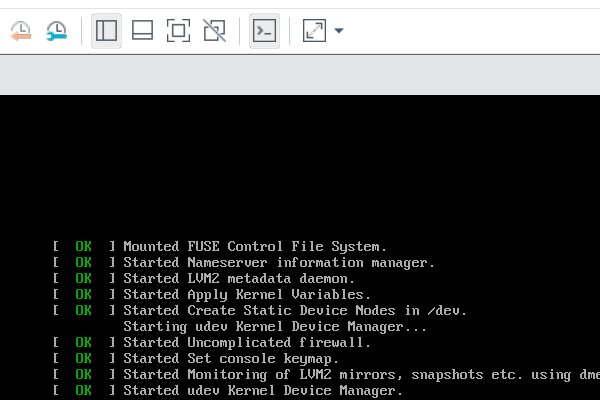
Task: Click the Unity mode icon
Action: click(x=214, y=31)
